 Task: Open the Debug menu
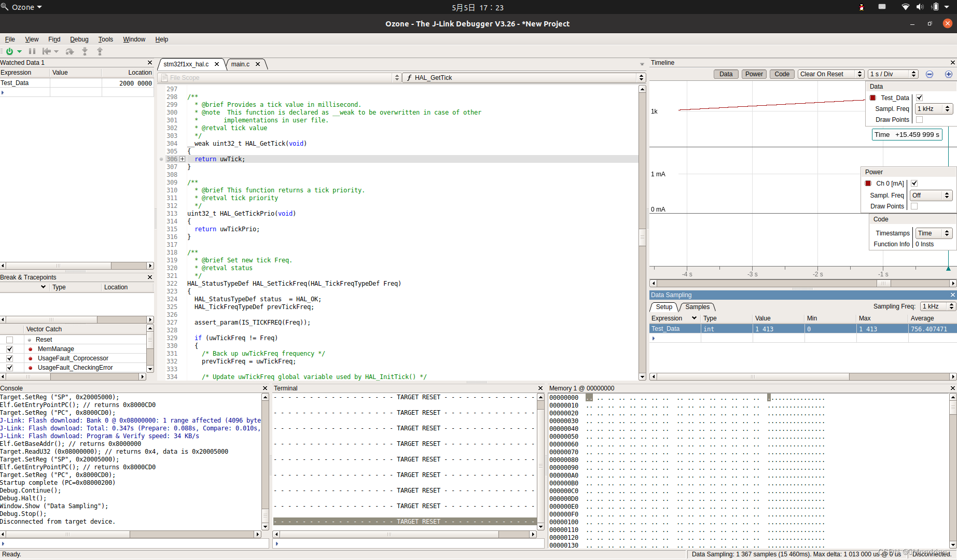[79, 39]
